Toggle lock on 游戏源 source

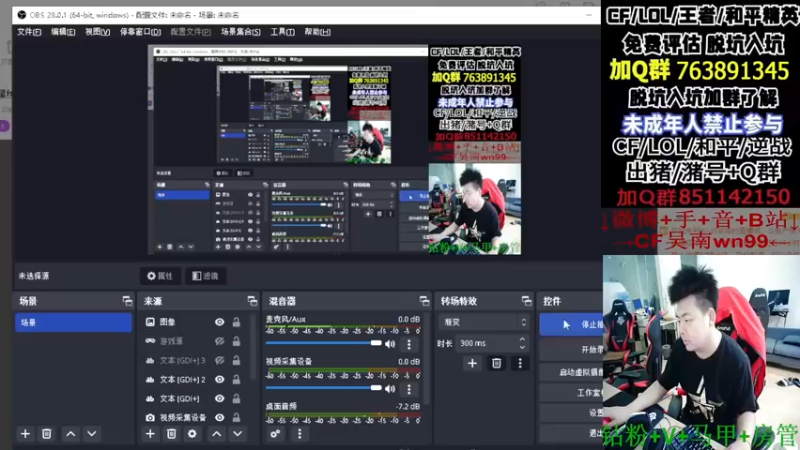236,341
